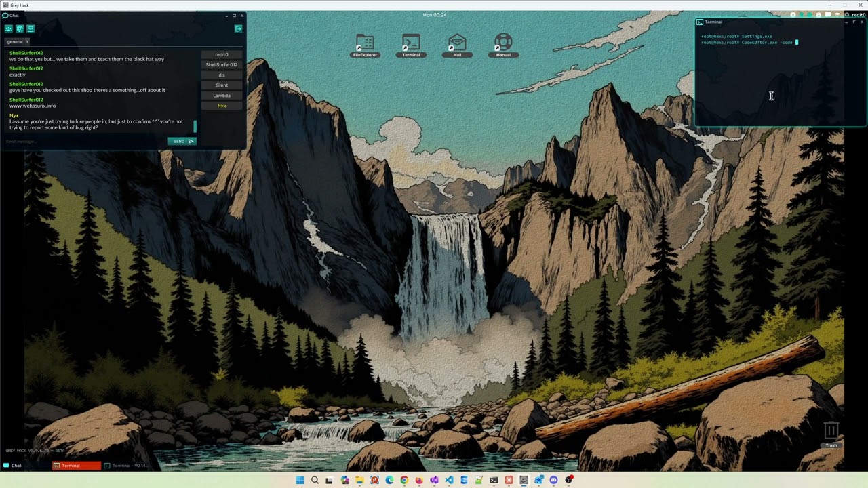868x488 pixels.
Task: Select user dis in the chat list
Action: [222, 75]
